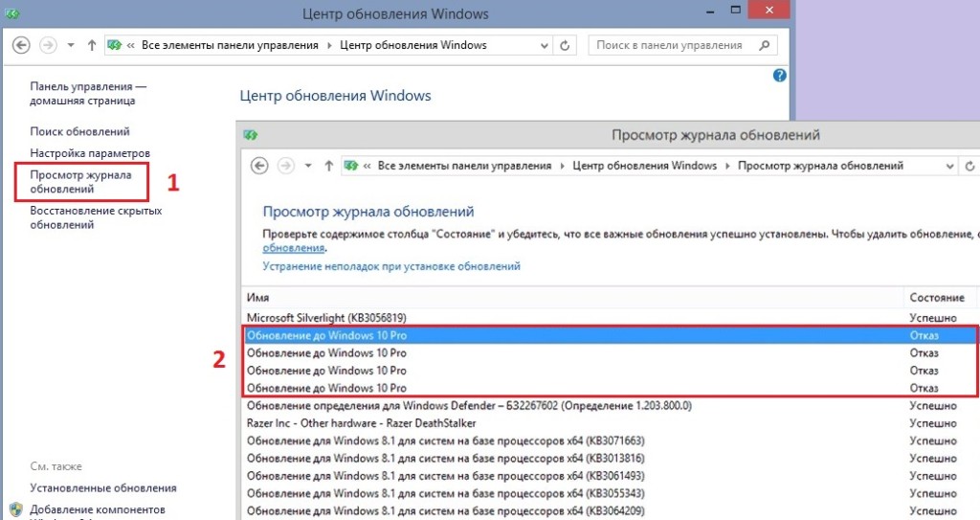This screenshot has height=520, width=980.
Task: Select Windows Defender definition update row
Action: [611, 405]
